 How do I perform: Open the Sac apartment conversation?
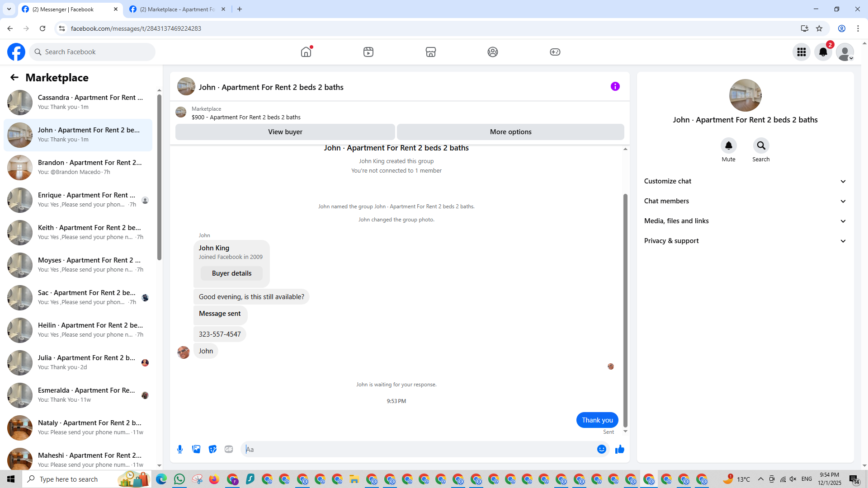(78, 297)
